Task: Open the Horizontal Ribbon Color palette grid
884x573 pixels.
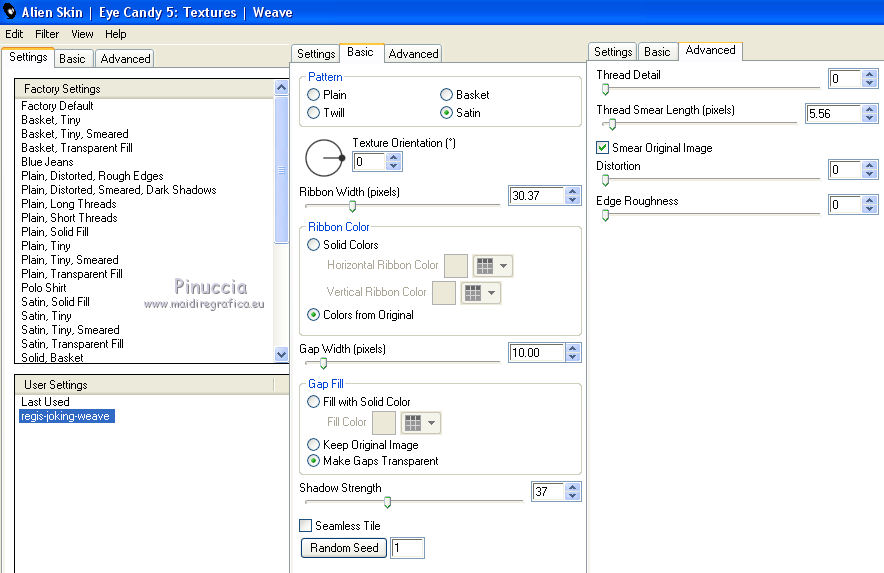Action: 485,266
